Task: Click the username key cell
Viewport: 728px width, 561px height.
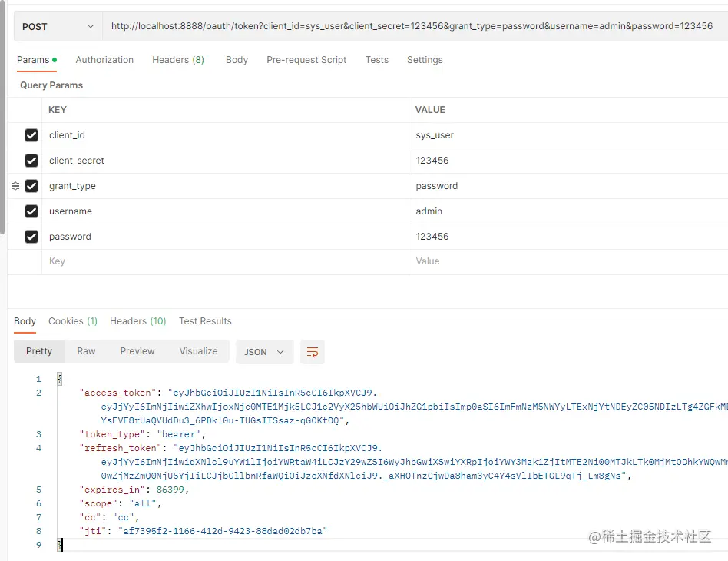Action: pos(225,211)
